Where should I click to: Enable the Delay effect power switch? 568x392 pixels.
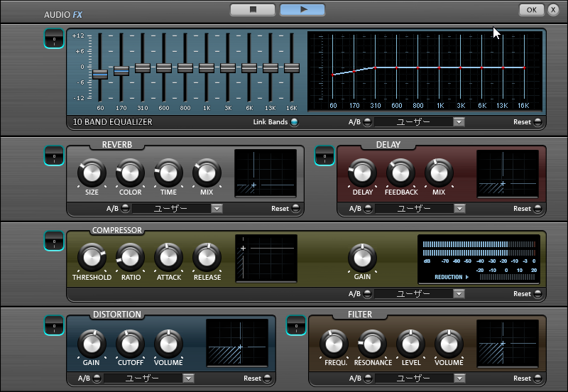click(x=324, y=155)
